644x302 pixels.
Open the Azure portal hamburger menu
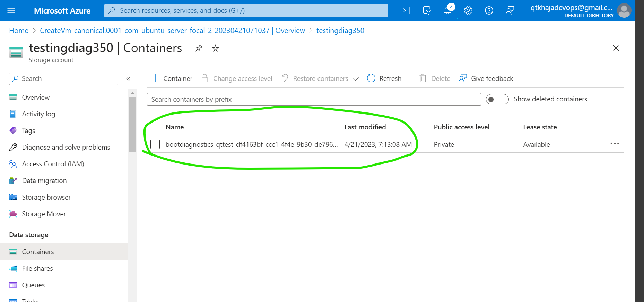click(11, 10)
